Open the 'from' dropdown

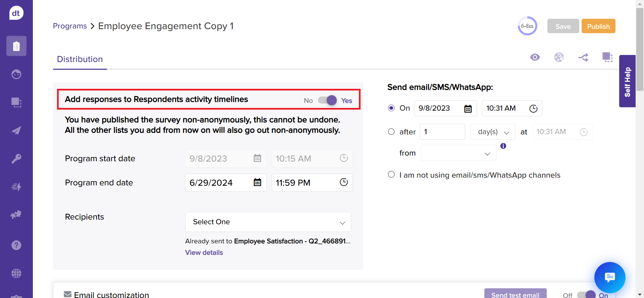tap(458, 153)
